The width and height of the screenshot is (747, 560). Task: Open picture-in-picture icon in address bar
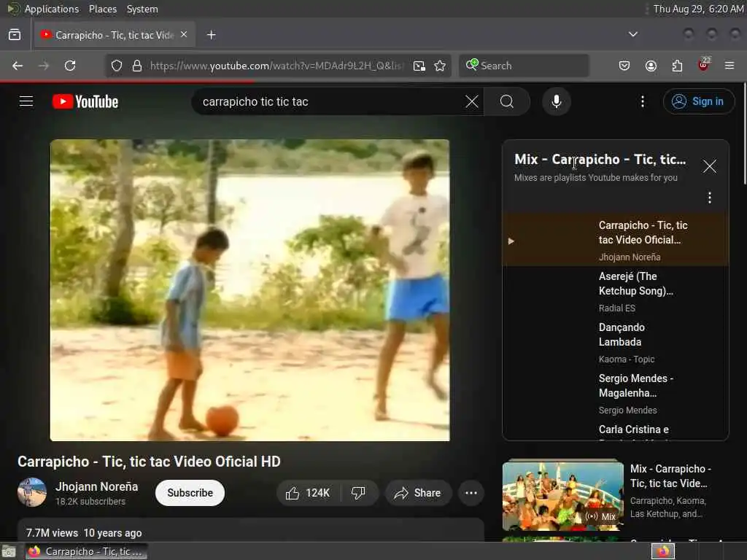coord(419,66)
